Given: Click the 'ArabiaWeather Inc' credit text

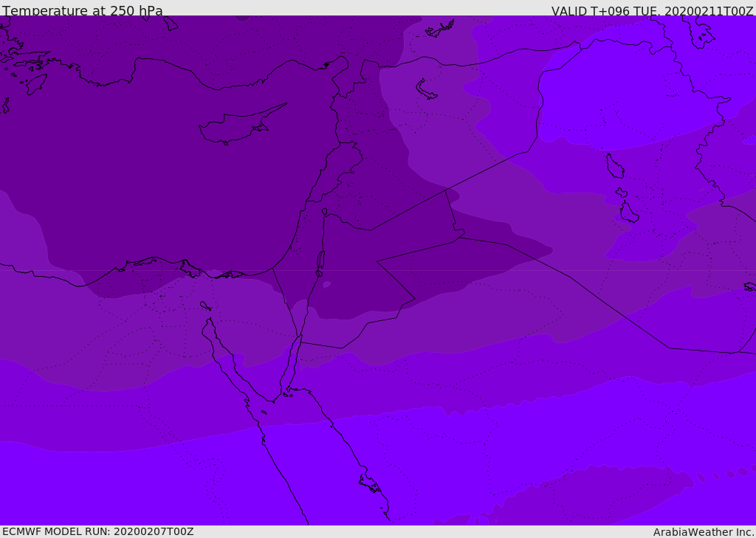Looking at the screenshot, I should point(703,532).
